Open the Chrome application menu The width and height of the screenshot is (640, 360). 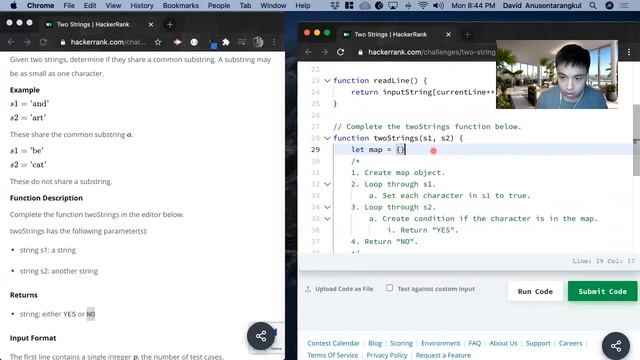(x=40, y=5)
